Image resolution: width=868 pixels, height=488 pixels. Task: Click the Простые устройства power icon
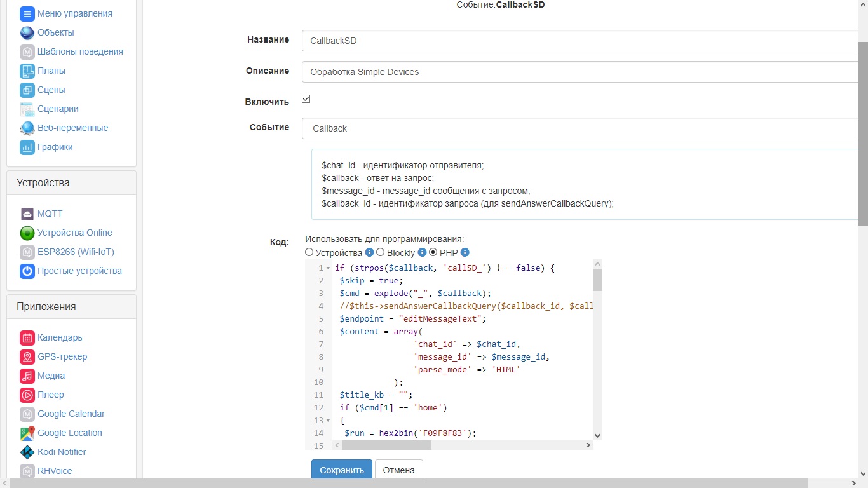pos(27,271)
